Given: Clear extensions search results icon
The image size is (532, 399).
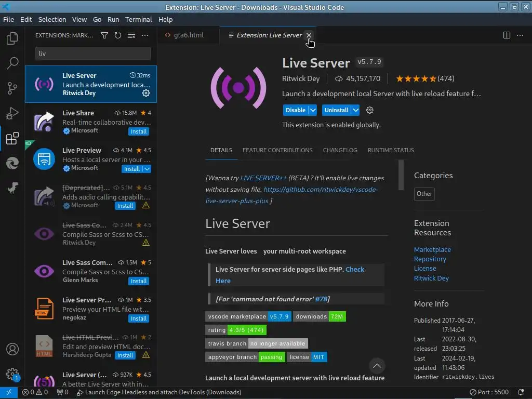Looking at the screenshot, I should coord(131,35).
